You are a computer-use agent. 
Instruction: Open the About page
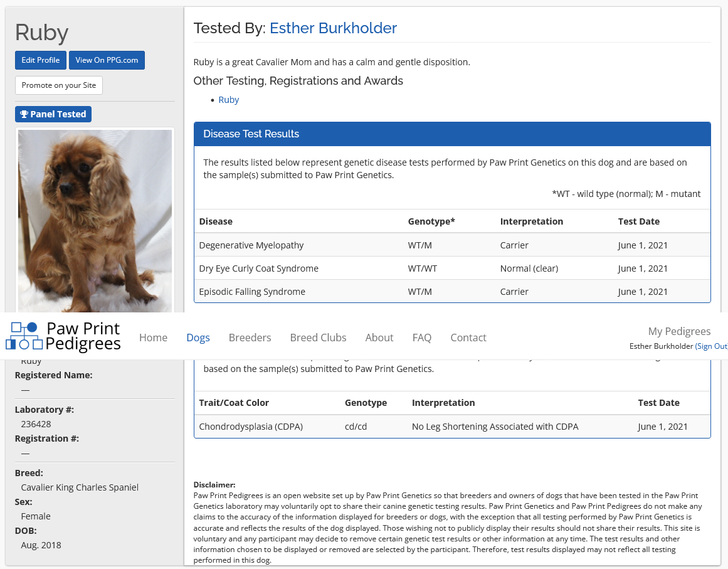point(379,338)
